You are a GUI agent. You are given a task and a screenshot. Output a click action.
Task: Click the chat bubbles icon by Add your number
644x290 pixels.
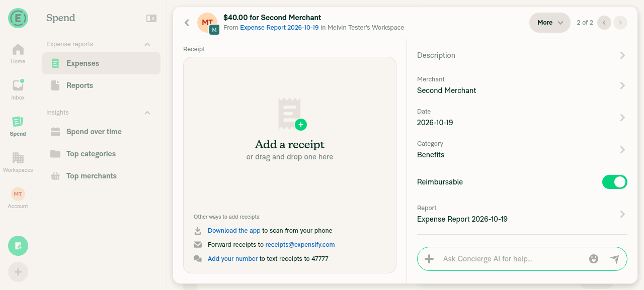(198, 259)
